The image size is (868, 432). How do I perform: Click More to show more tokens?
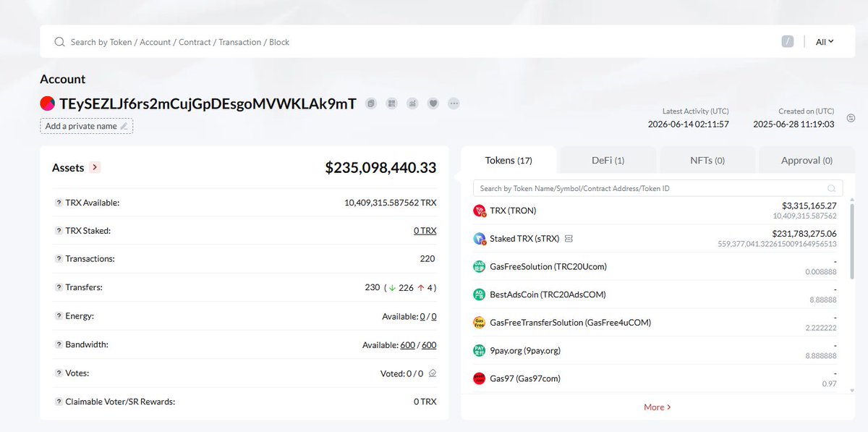coord(658,407)
